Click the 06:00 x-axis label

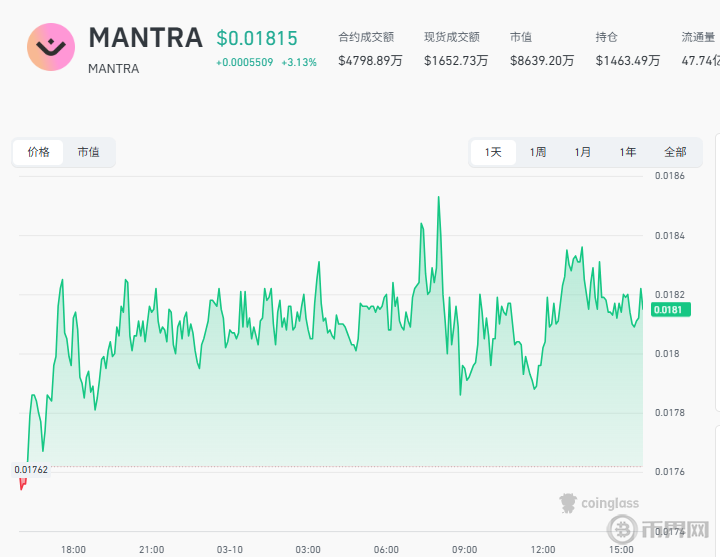pos(386,550)
